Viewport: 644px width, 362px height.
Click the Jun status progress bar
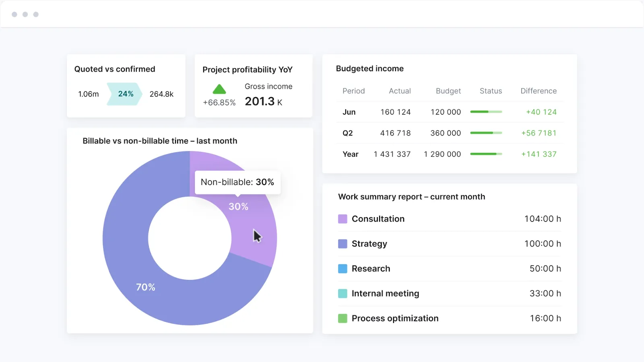486,112
